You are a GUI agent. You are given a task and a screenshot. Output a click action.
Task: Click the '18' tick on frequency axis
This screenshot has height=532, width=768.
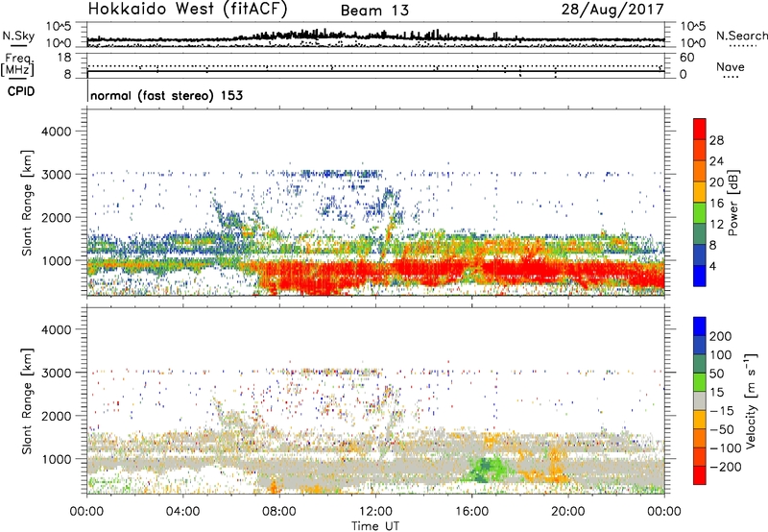(64, 58)
